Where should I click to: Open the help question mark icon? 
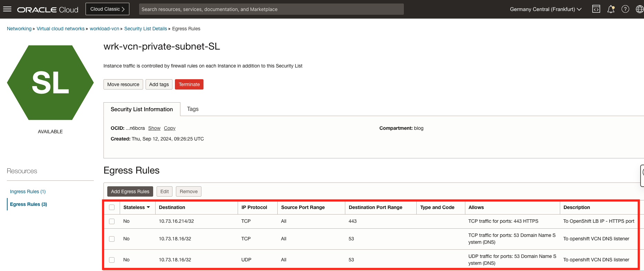(x=625, y=9)
